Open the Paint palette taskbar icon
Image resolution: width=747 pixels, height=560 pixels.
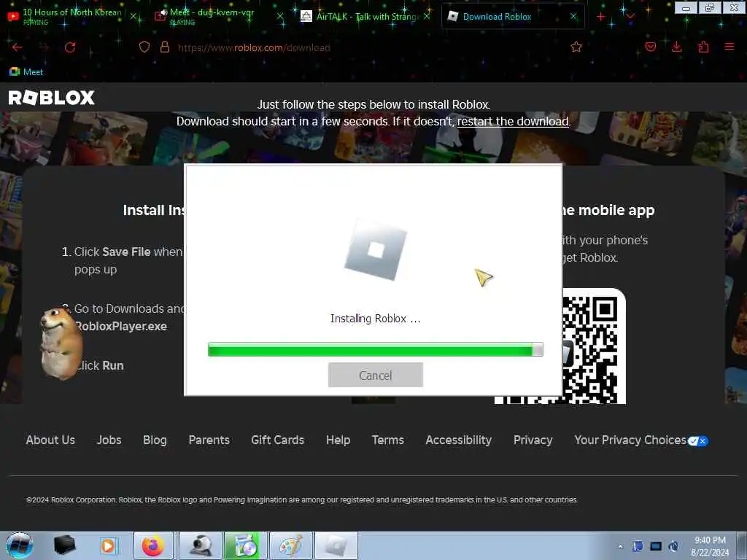click(x=290, y=545)
